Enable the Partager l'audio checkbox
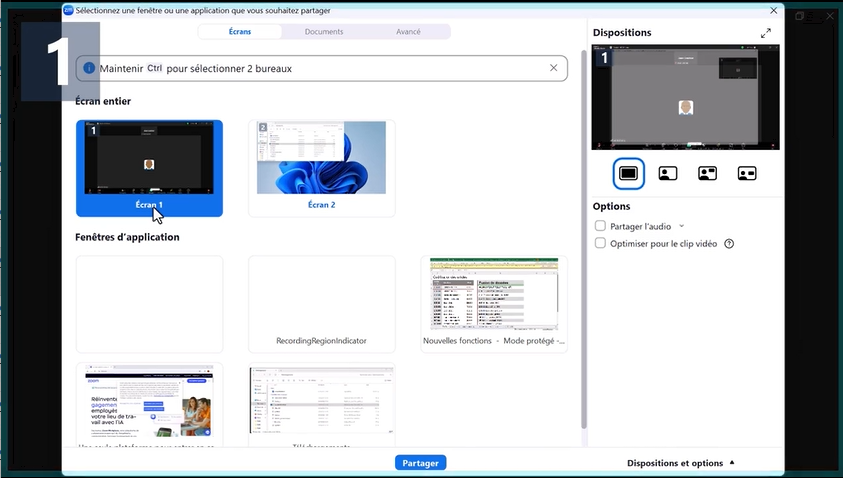 coord(600,226)
